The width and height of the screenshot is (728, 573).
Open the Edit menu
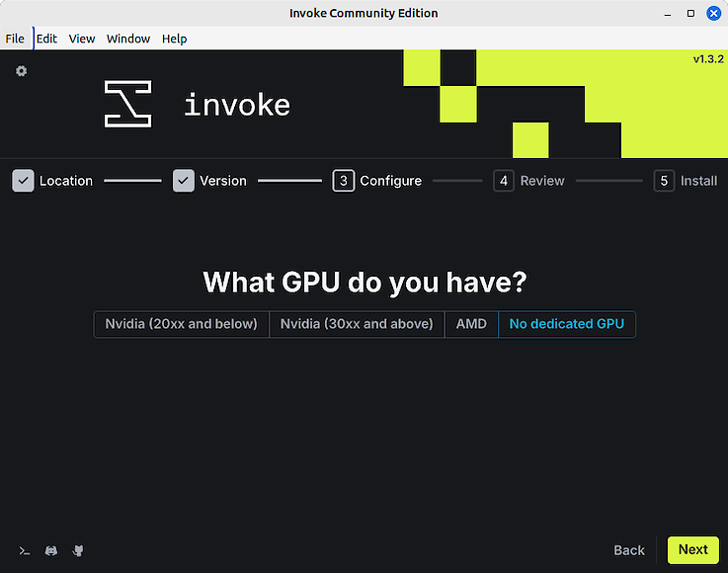coord(46,39)
